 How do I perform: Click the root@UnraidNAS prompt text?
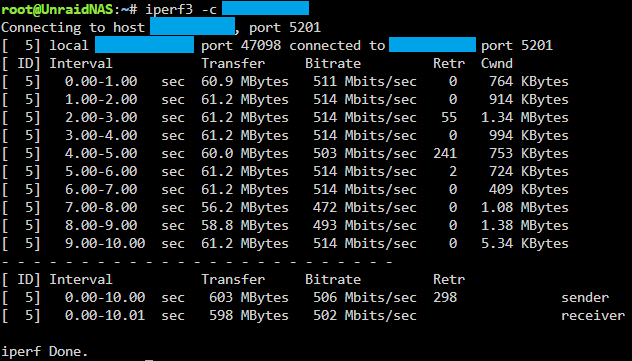point(56,10)
